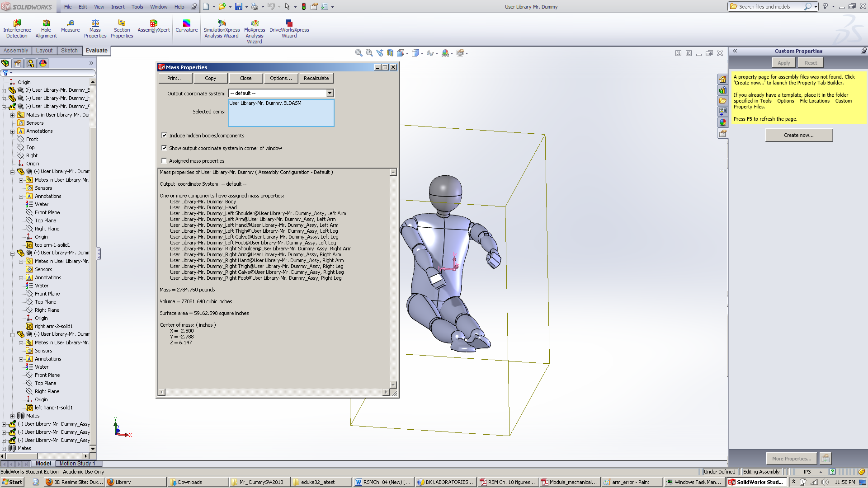Select the Measure tool
868x488 pixels.
click(70, 26)
